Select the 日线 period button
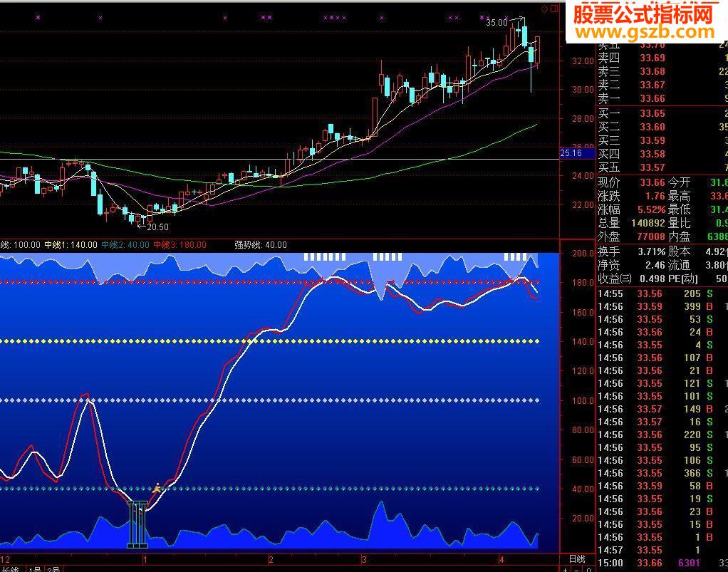The width and height of the screenshot is (728, 572). (x=577, y=559)
